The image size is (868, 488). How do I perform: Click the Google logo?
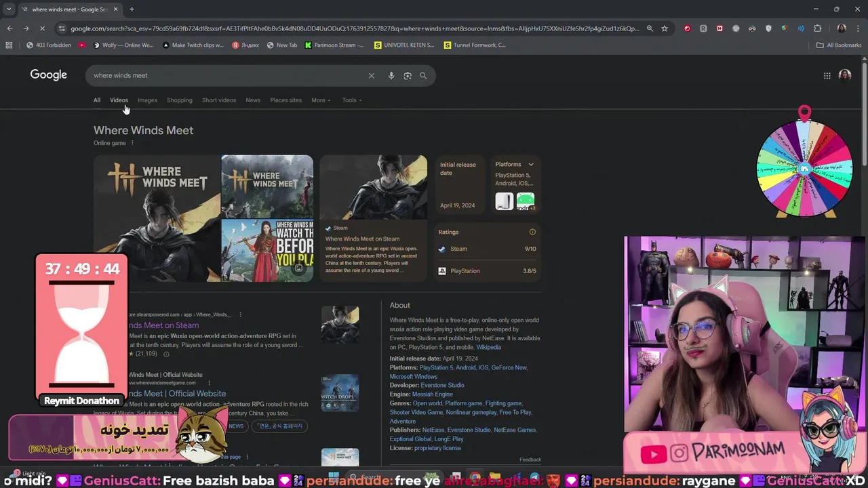[x=48, y=75]
